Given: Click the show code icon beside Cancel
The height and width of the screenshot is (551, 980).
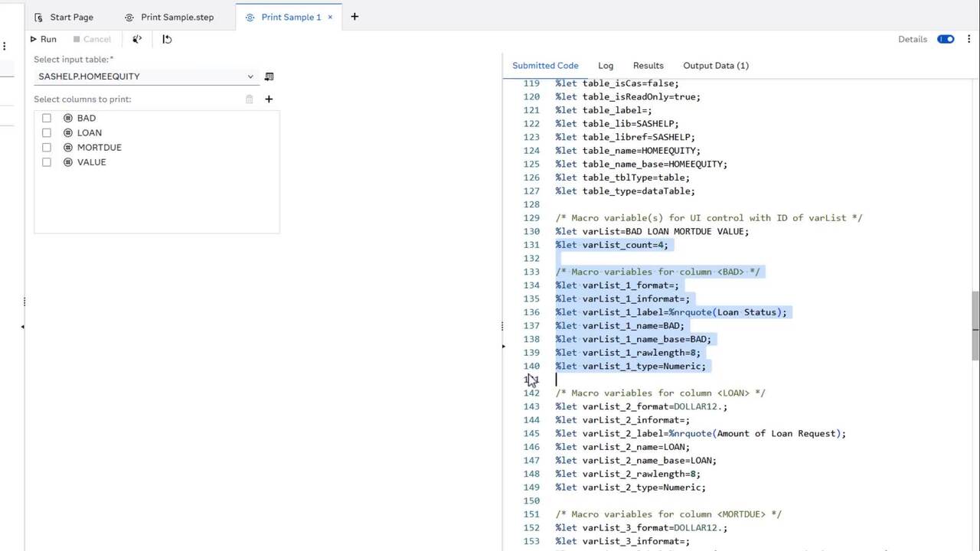Looking at the screenshot, I should click(x=137, y=39).
